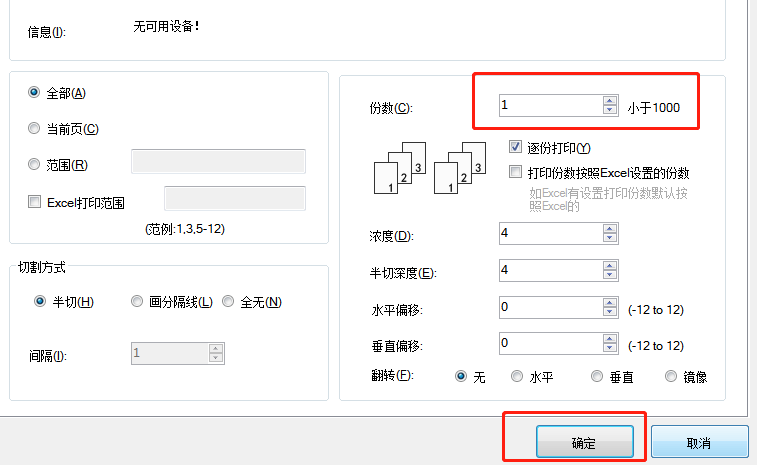Set flip option to 水平
The height and width of the screenshot is (465, 757).
(x=517, y=377)
